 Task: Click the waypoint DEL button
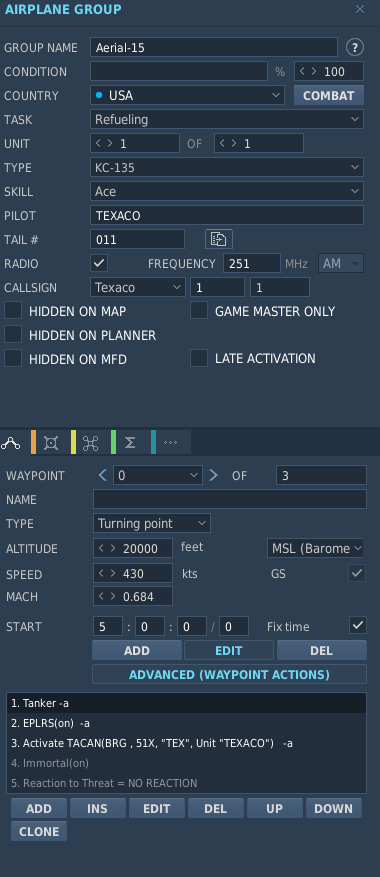pos(322,650)
